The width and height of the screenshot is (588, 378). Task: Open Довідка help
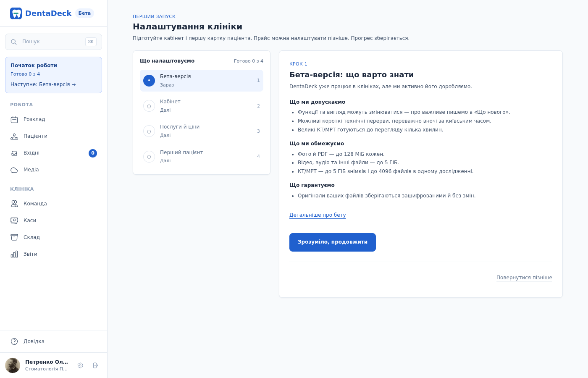[x=54, y=341]
